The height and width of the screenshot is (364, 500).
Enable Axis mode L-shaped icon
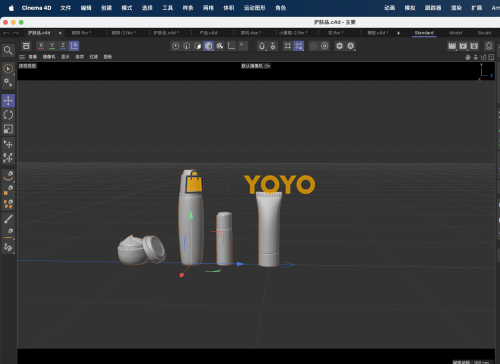[231, 46]
